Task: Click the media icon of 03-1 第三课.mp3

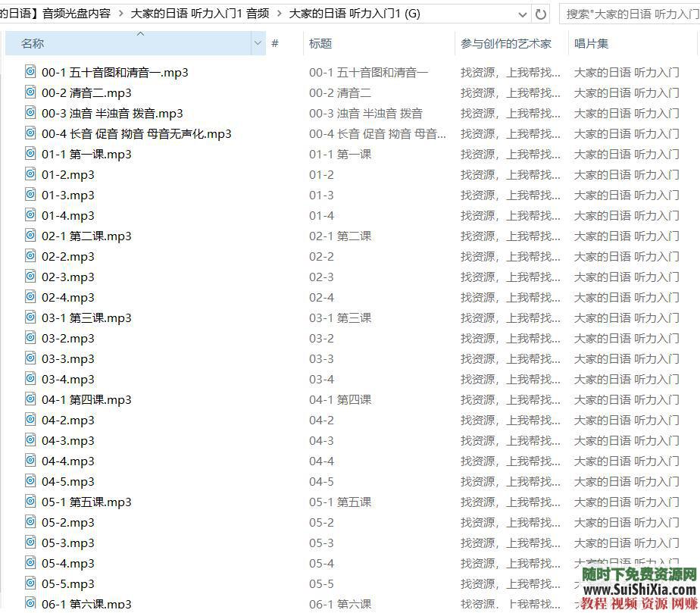Action: [x=30, y=317]
